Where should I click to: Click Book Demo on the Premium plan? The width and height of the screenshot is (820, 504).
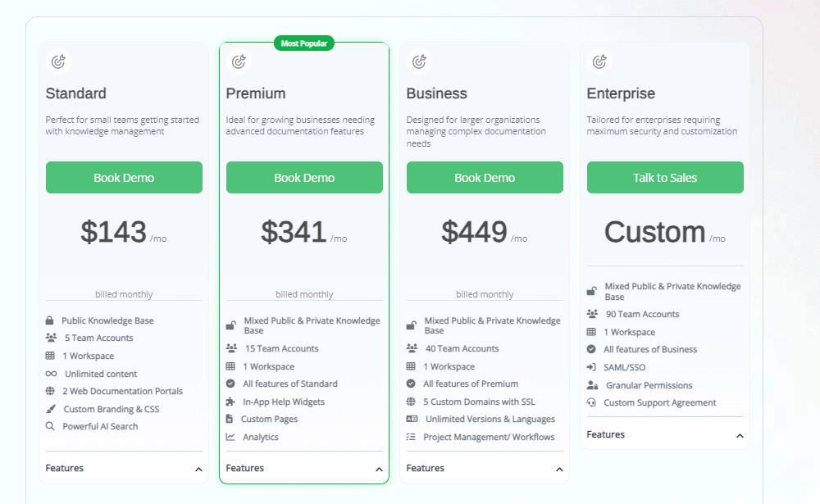click(x=304, y=177)
